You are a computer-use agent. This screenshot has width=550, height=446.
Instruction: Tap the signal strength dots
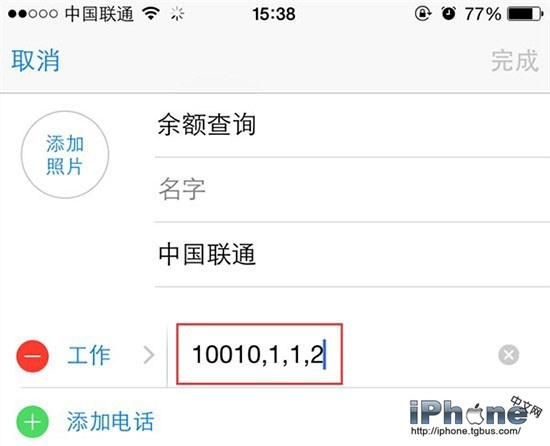point(33,14)
